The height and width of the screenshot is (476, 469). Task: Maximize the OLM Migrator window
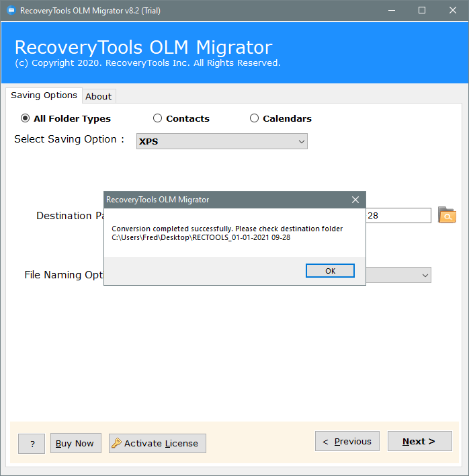pos(422,10)
